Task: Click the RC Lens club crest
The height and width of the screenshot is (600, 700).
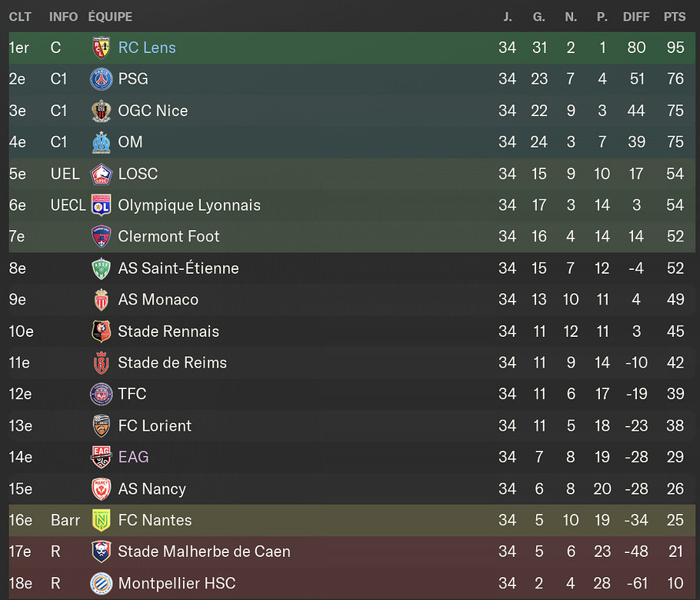Action: pos(101,48)
